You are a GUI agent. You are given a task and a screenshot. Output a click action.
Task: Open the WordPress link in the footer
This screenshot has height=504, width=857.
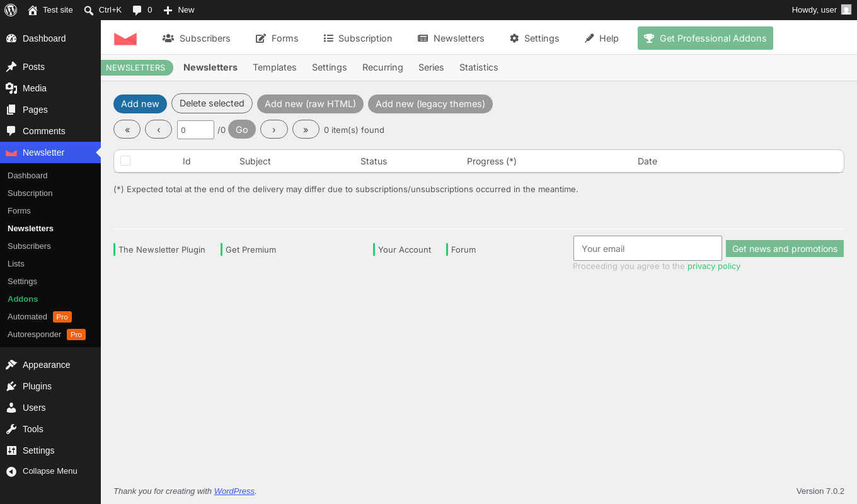(x=234, y=491)
